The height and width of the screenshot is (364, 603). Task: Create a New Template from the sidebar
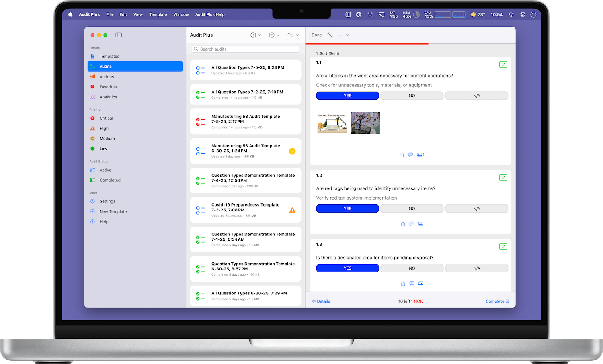135,212
